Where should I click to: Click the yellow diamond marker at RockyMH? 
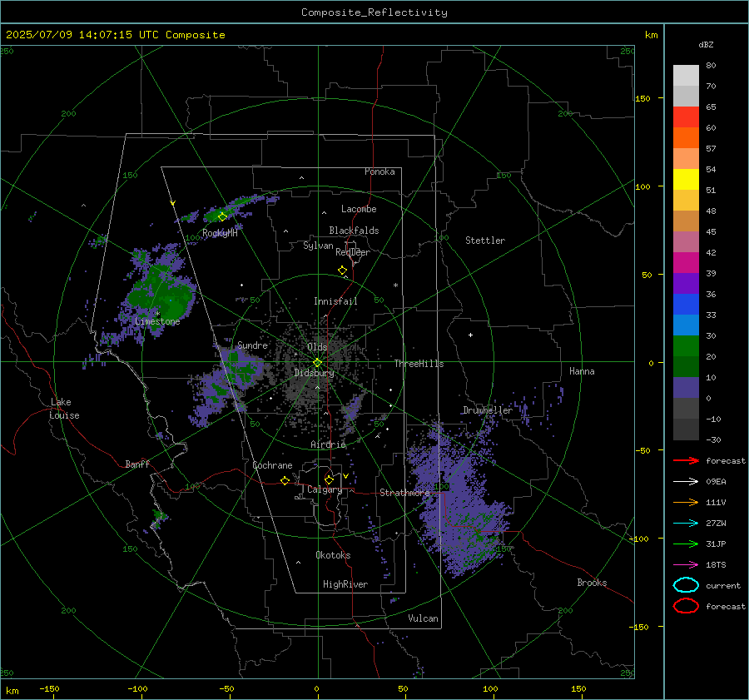(222, 217)
